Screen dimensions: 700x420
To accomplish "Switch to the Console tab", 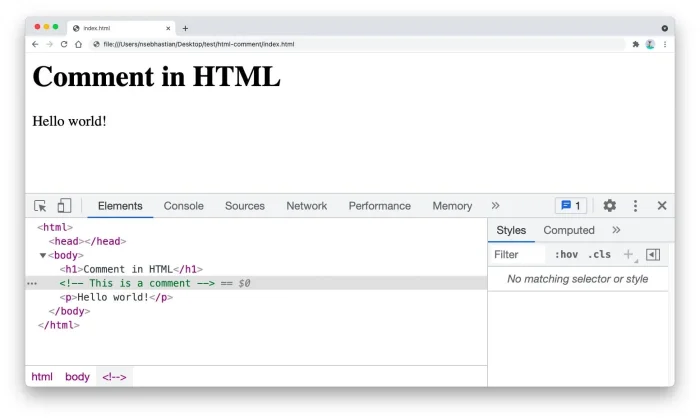I will tap(183, 206).
